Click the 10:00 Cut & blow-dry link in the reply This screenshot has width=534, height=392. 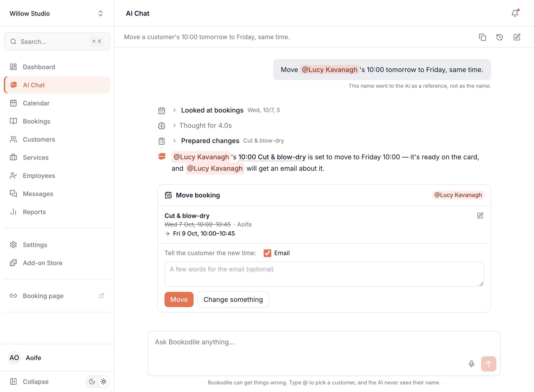pyautogui.click(x=272, y=157)
